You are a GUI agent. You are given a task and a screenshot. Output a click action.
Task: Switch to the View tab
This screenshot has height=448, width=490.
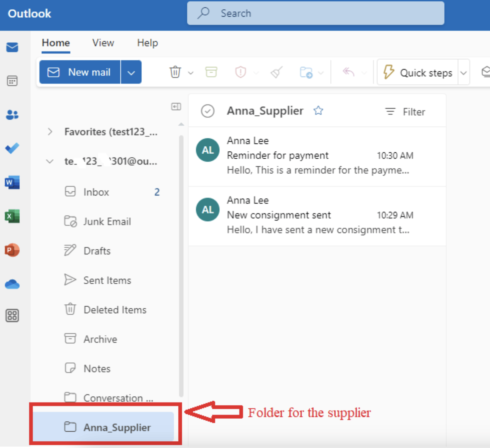click(103, 43)
